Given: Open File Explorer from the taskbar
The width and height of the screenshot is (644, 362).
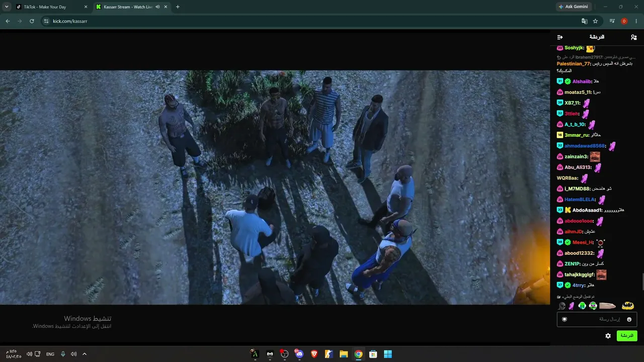Looking at the screenshot, I should pos(344,354).
